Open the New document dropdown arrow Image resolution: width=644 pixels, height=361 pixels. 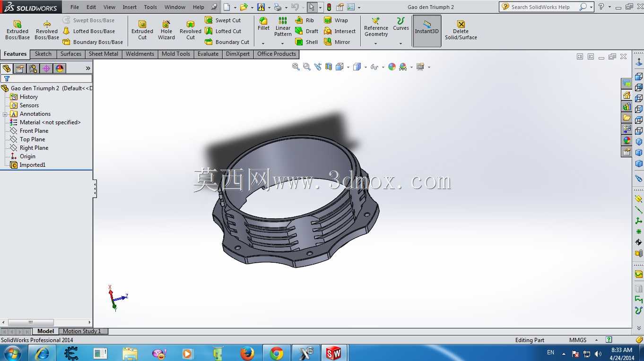point(235,7)
